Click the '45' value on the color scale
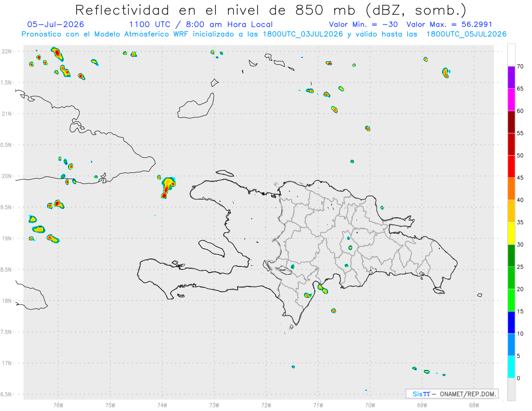Viewport: 532px width, 411px height. 520,178
